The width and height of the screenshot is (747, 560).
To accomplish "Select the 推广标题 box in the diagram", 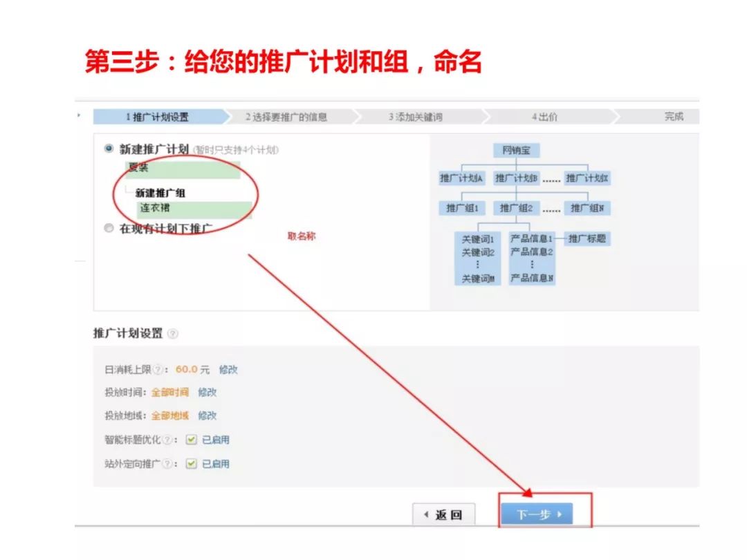I will tap(589, 239).
